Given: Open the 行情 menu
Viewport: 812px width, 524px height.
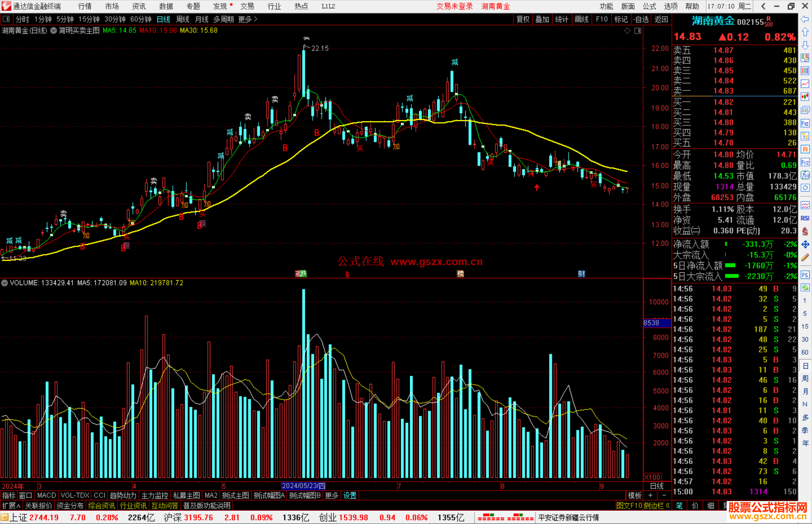Looking at the screenshot, I should (85, 6).
